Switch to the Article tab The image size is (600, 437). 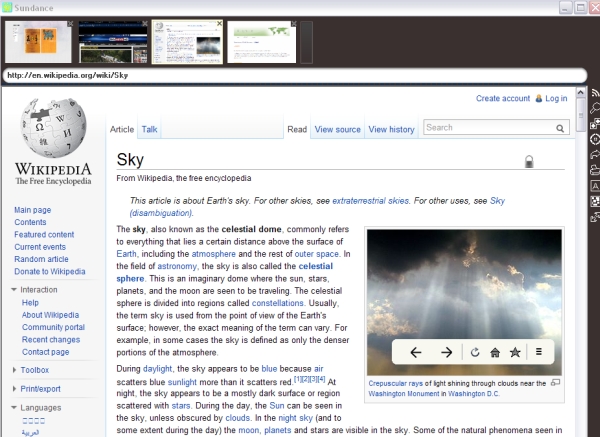pos(122,129)
